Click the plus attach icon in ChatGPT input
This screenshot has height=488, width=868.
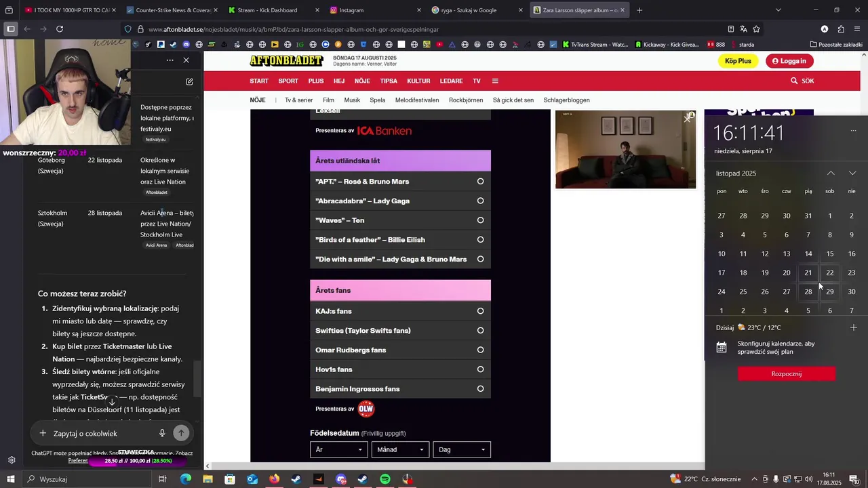[43, 433]
